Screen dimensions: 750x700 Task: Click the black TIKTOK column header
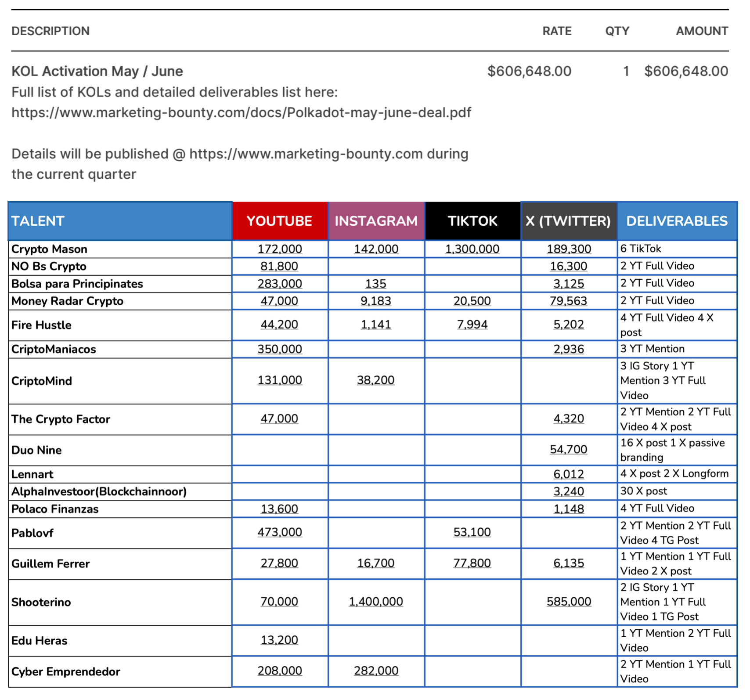point(472,221)
